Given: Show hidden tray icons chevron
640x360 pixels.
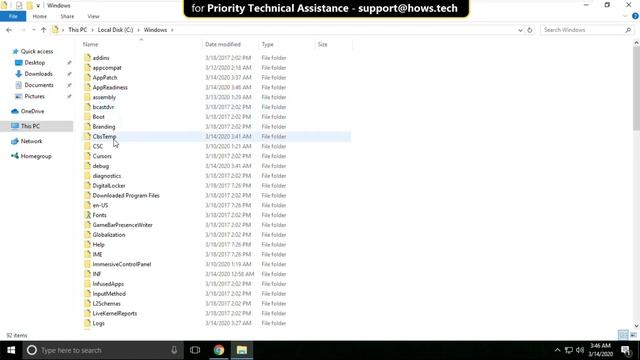Looking at the screenshot, I should pyautogui.click(x=557, y=350).
